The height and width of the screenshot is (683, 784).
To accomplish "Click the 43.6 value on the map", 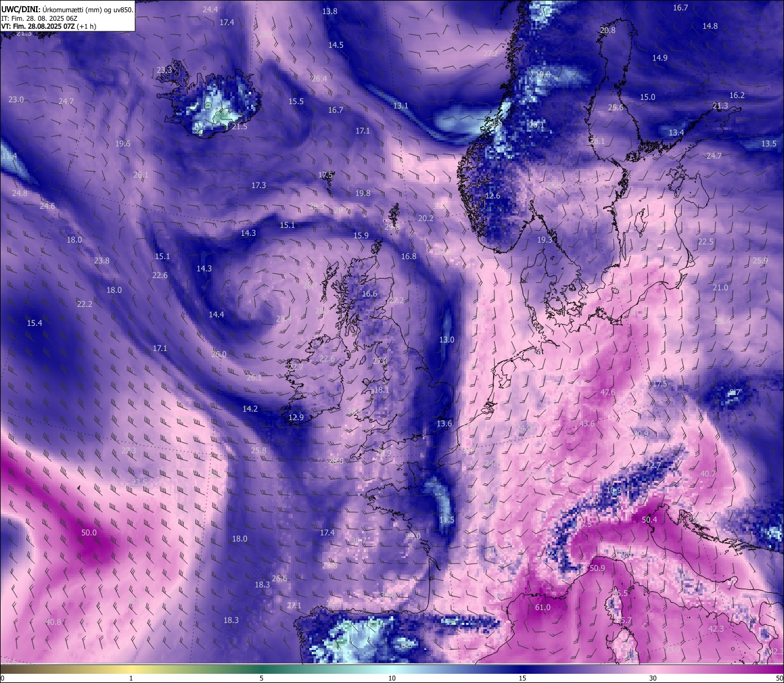I will click(x=587, y=423).
